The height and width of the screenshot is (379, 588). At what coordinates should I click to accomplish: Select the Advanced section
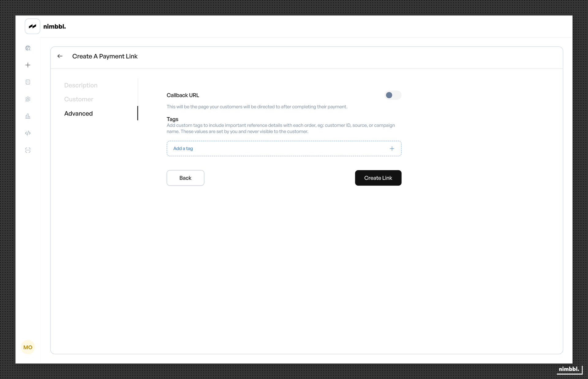[78, 113]
